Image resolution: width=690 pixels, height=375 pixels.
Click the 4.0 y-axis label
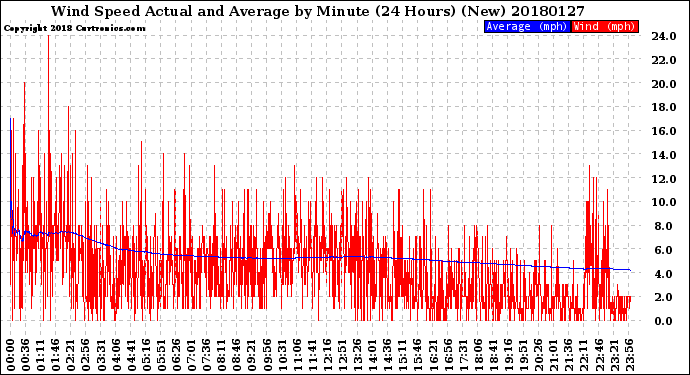click(x=664, y=274)
